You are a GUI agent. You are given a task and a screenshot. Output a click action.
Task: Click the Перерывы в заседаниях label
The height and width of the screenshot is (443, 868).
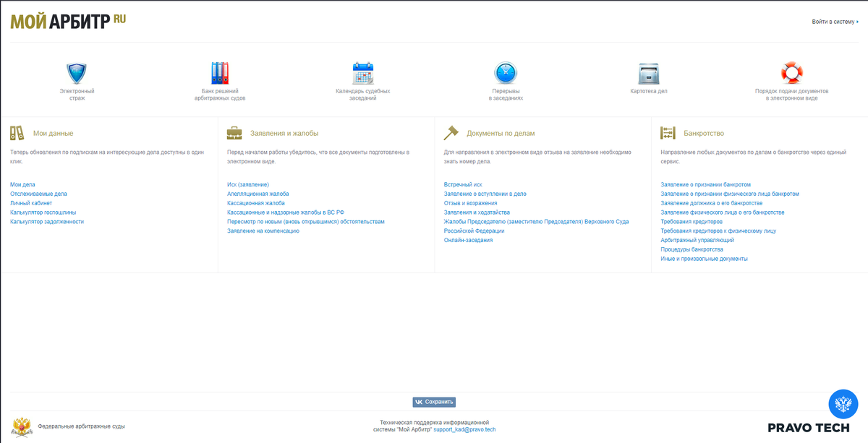506,94
